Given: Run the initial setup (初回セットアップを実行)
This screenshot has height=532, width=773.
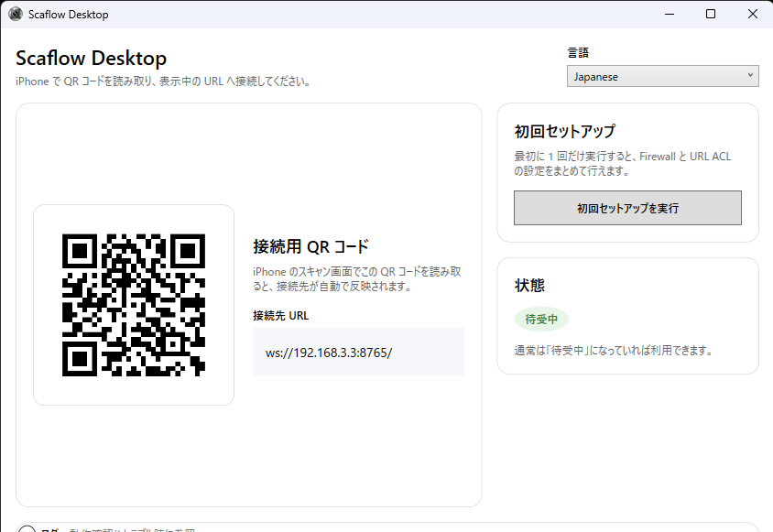Looking at the screenshot, I should pyautogui.click(x=627, y=208).
